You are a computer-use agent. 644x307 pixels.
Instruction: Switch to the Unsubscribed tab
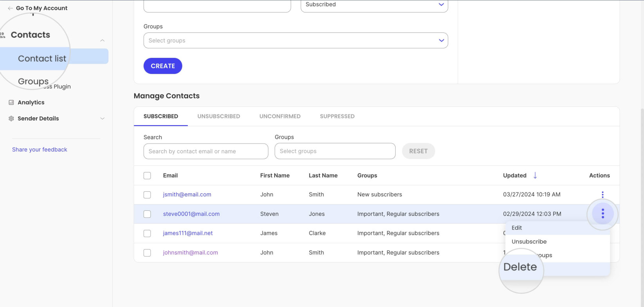click(x=219, y=116)
